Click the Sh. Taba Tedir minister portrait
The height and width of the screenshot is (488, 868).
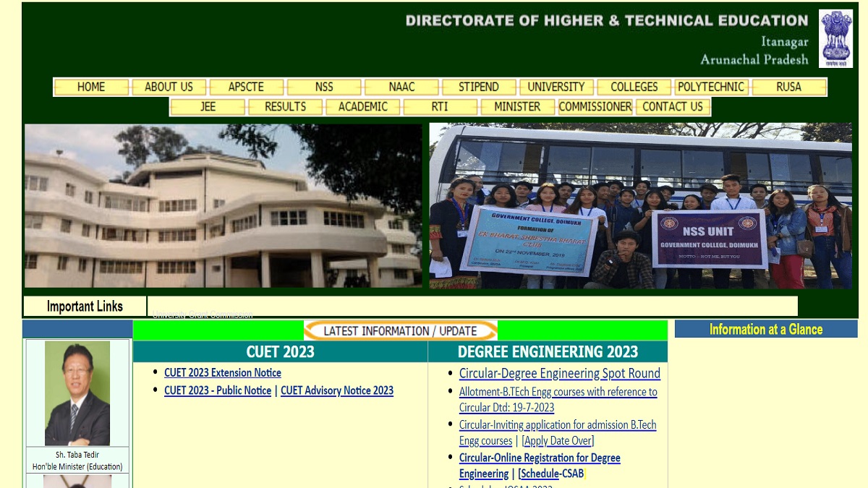point(77,393)
